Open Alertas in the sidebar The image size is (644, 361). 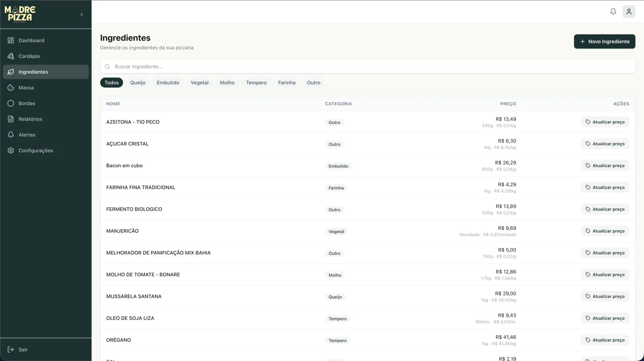coord(27,135)
